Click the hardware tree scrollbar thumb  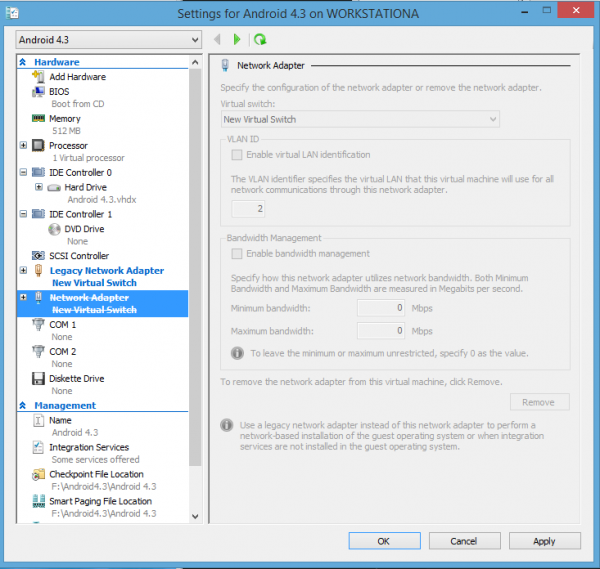[x=195, y=267]
